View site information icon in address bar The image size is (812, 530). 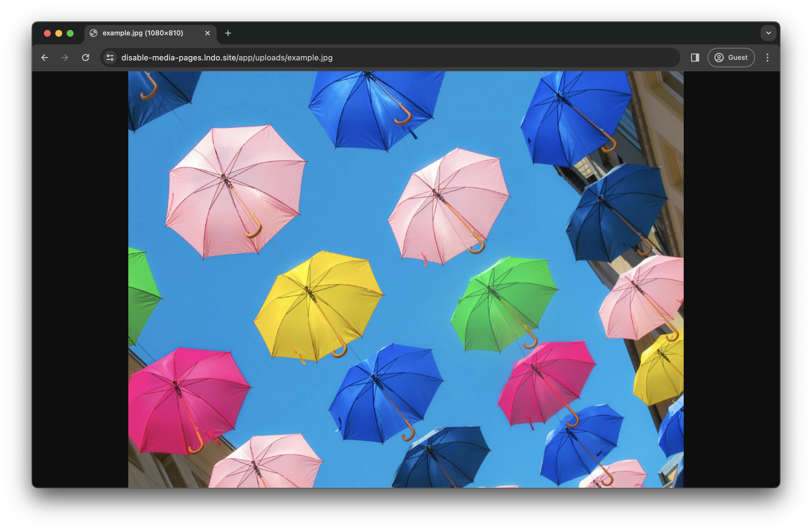tap(110, 58)
